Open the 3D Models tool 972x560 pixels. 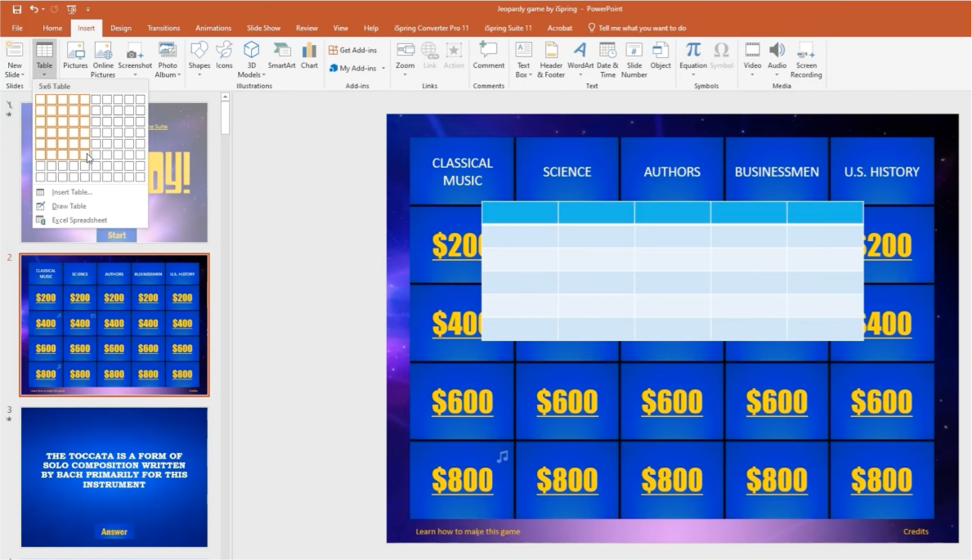pyautogui.click(x=251, y=58)
